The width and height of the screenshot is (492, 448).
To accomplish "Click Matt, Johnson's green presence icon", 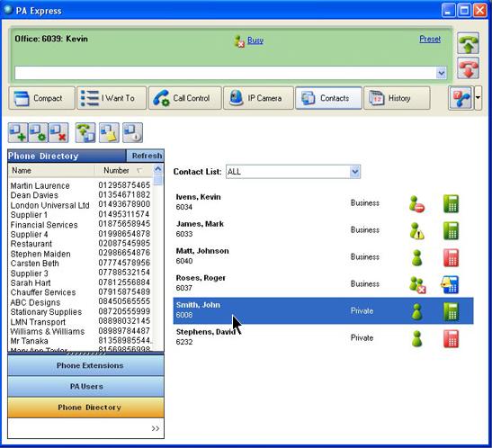I will coord(416,258).
